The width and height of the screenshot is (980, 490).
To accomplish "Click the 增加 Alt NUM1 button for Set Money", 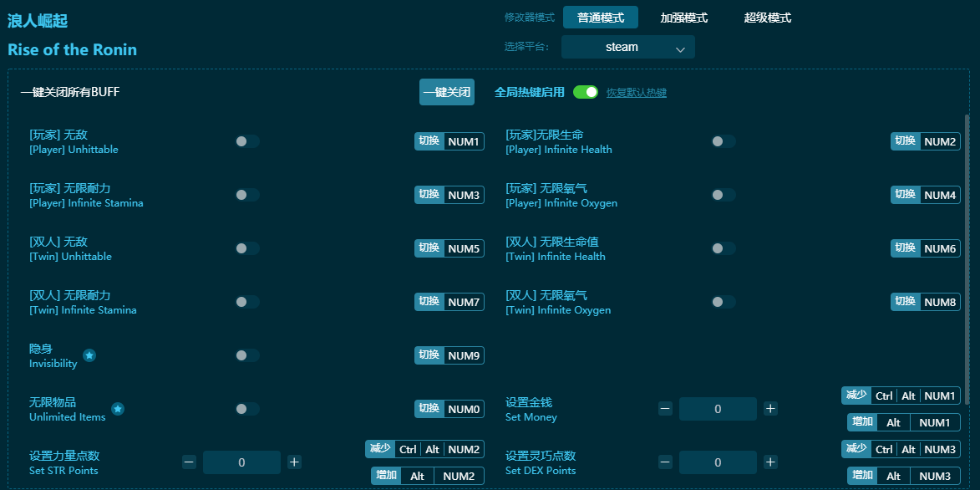I will (x=903, y=422).
